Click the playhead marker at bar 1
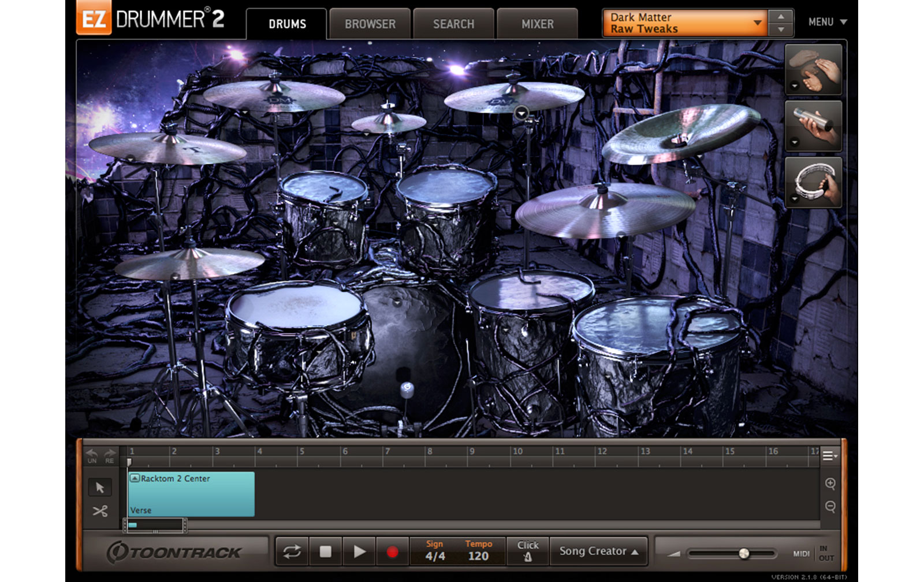The width and height of the screenshot is (924, 582). pos(129,462)
